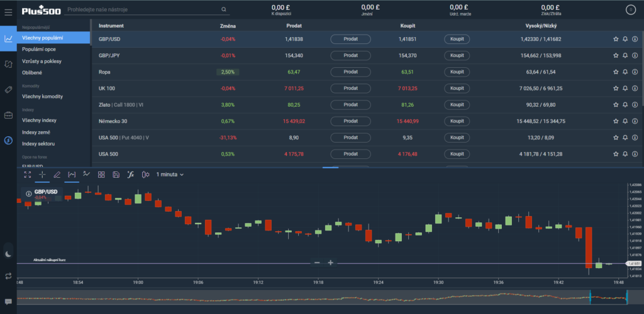
Task: Favorite USA 500 Put 4040 star
Action: 616,138
